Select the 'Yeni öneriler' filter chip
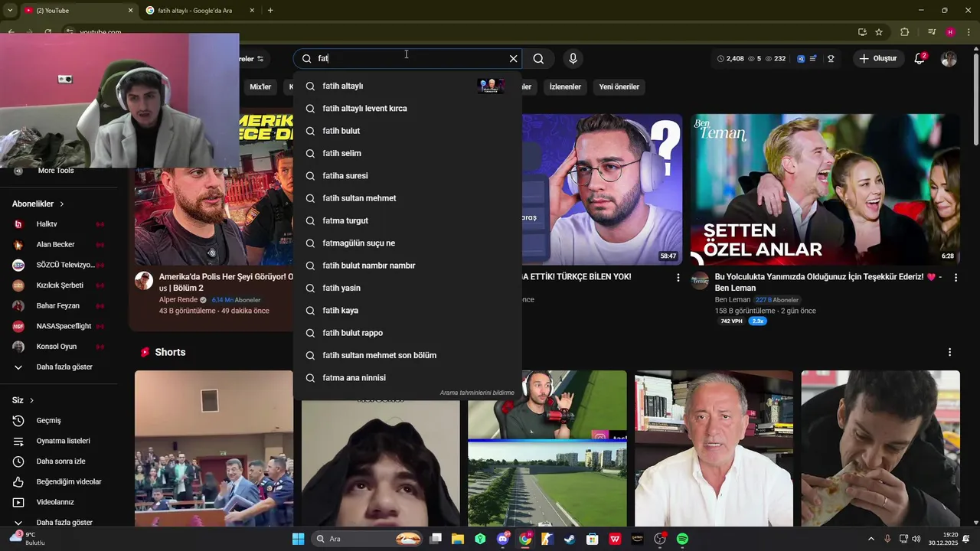Image resolution: width=980 pixels, height=551 pixels. pos(619,86)
